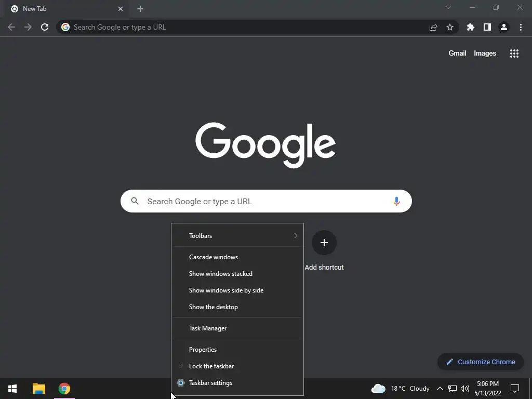Select Show windows stacked

[x=237, y=273]
